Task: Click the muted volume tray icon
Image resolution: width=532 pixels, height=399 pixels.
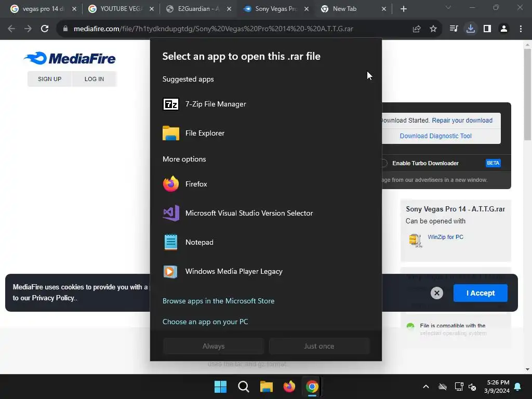Action: (x=472, y=387)
